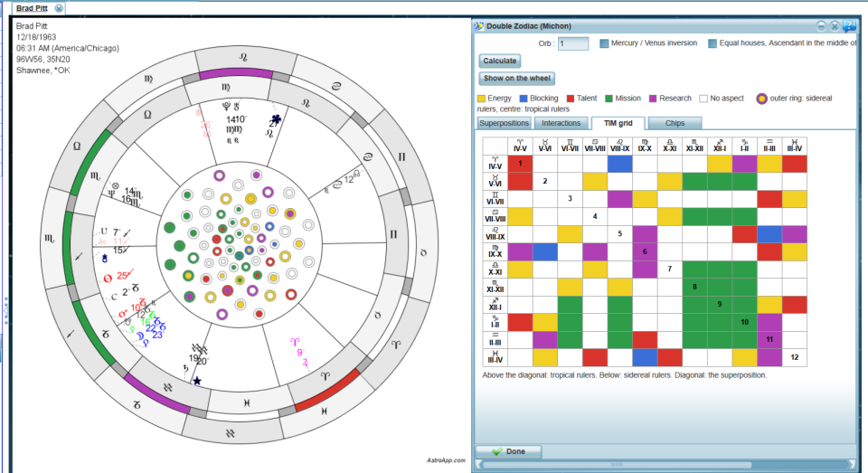
Task: Click the Aries IV-V column header
Action: (x=521, y=146)
